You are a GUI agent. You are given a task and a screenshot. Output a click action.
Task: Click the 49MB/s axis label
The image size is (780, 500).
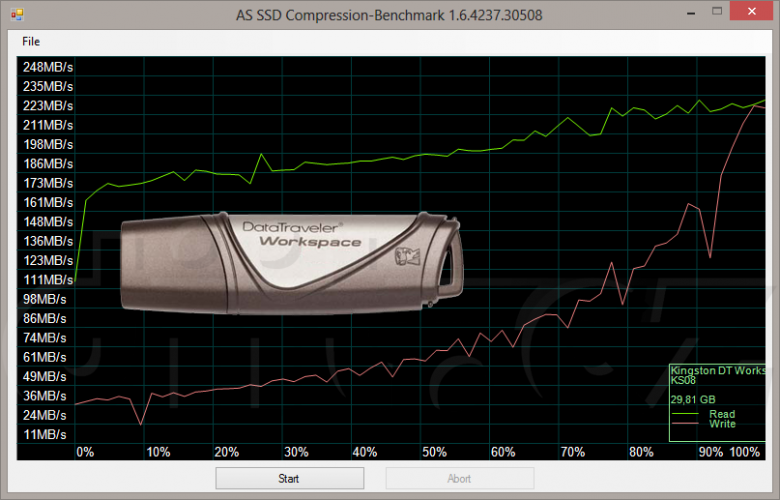[44, 377]
